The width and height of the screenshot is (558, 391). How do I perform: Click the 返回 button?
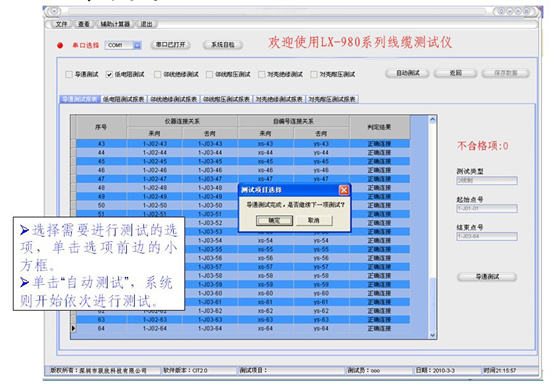[456, 73]
